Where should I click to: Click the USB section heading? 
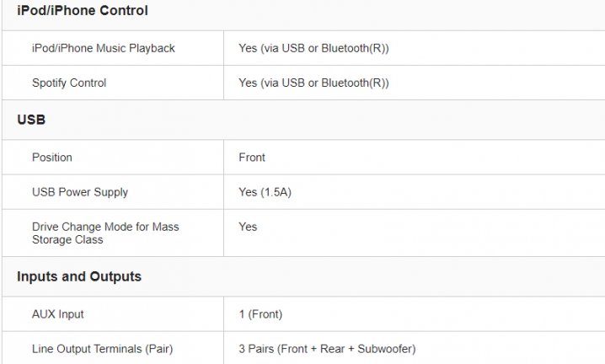point(31,120)
